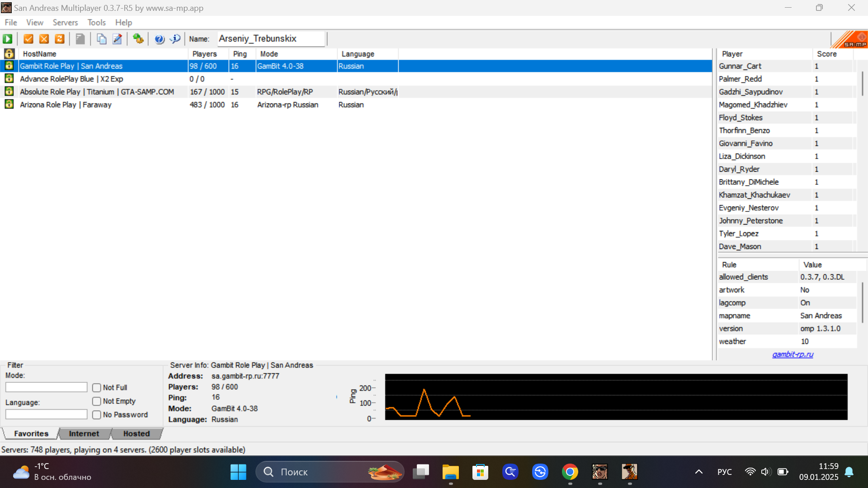Open the Settings gear icon in toolbar
Image resolution: width=868 pixels, height=488 pixels.
[x=138, y=39]
